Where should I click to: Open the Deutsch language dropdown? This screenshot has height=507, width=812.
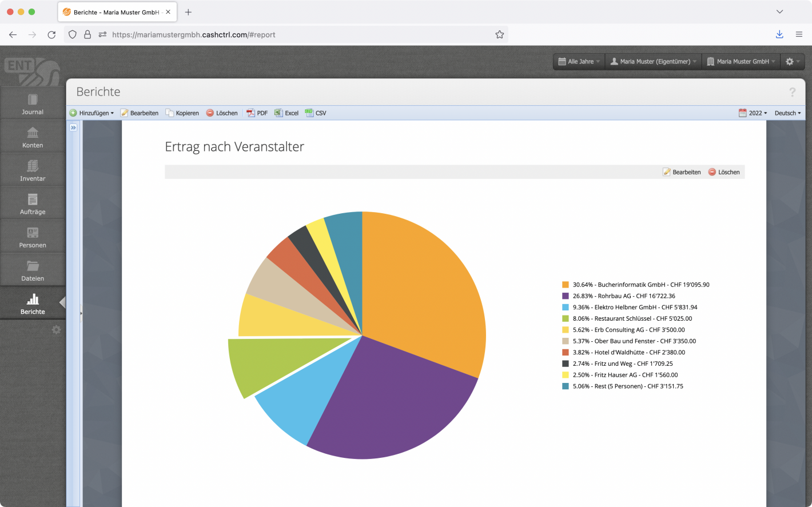point(787,113)
